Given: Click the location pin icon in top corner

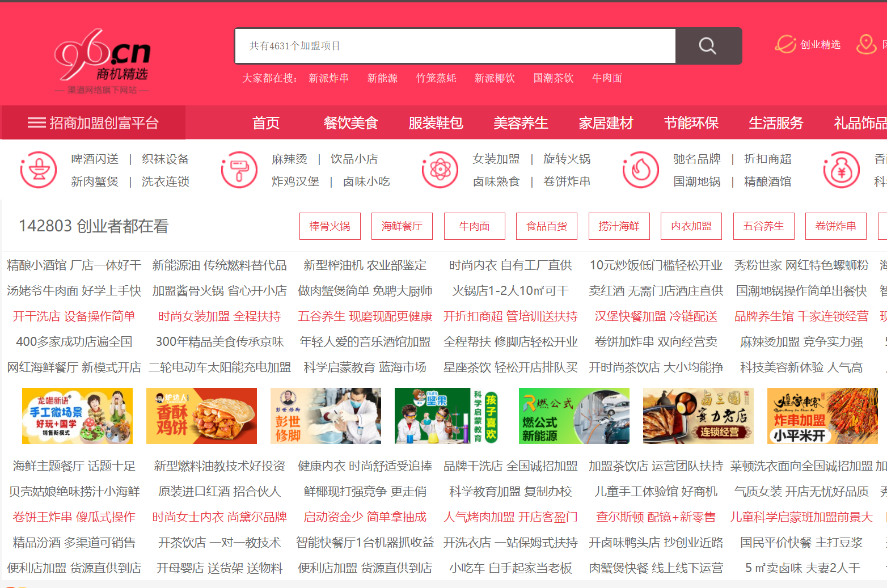Looking at the screenshot, I should (x=865, y=44).
